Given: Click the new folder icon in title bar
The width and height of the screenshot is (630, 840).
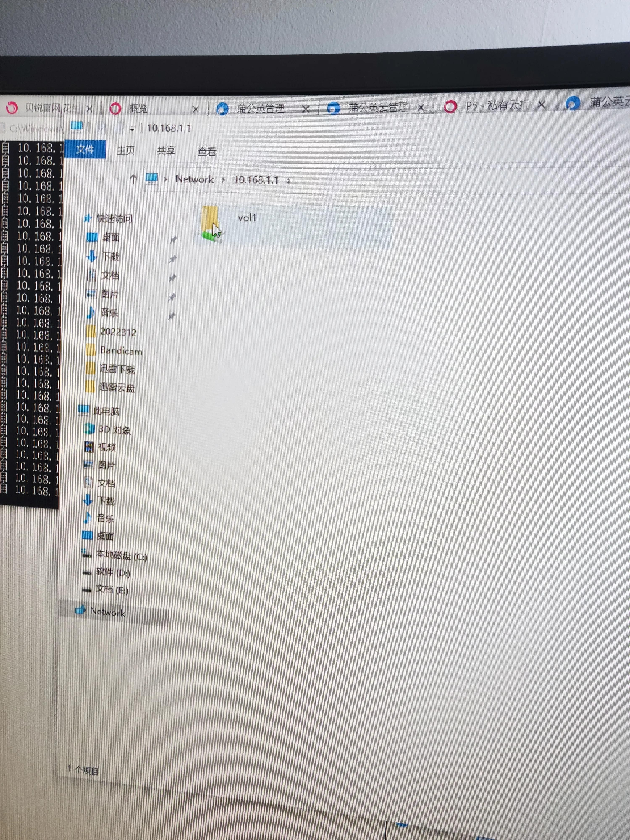Looking at the screenshot, I should (118, 128).
